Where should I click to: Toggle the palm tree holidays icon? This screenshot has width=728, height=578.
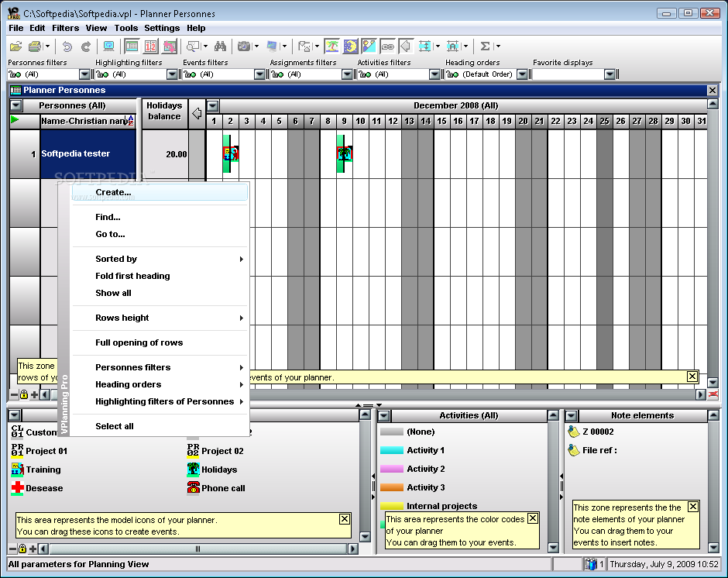(x=332, y=46)
